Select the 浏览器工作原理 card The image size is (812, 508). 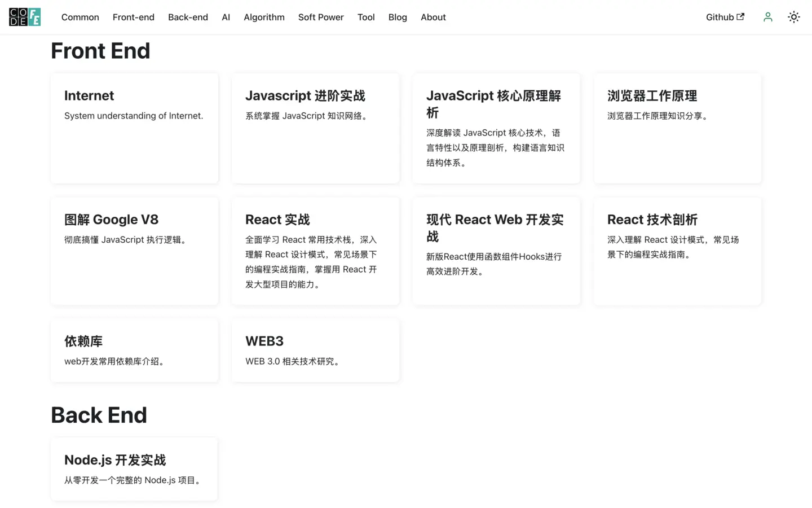pyautogui.click(x=677, y=128)
